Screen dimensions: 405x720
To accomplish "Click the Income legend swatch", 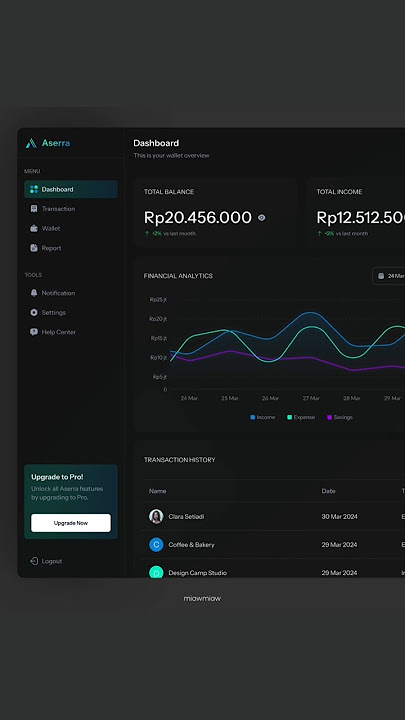I will pyautogui.click(x=253, y=417).
